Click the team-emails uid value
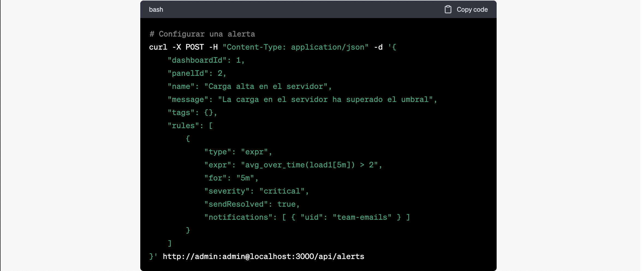Screen dimensions: 644x271 (x=362, y=217)
